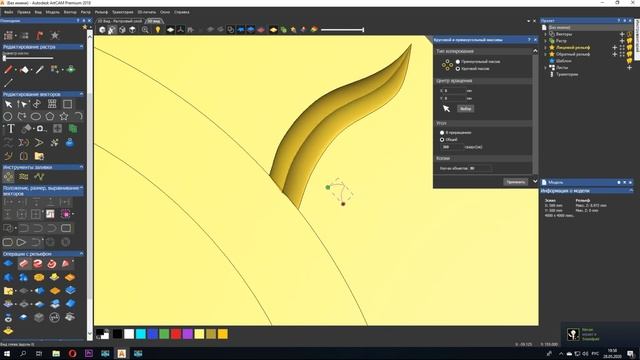Open the File menu
The image size is (640, 360).
pos(8,12)
